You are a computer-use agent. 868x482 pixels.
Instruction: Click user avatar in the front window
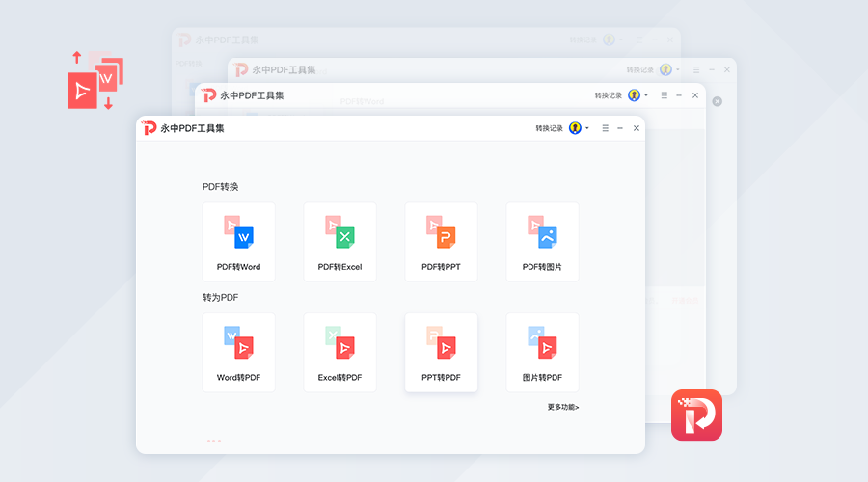tap(575, 128)
